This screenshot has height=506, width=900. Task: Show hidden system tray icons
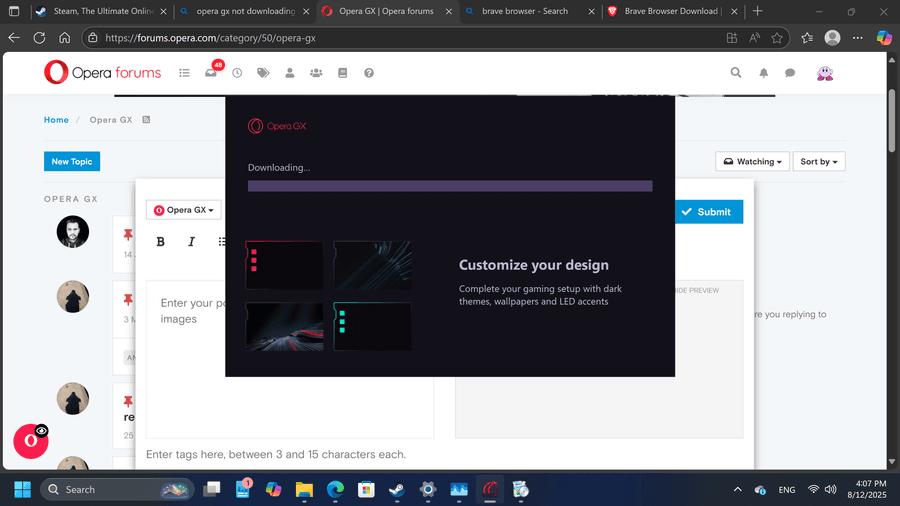[x=738, y=489]
